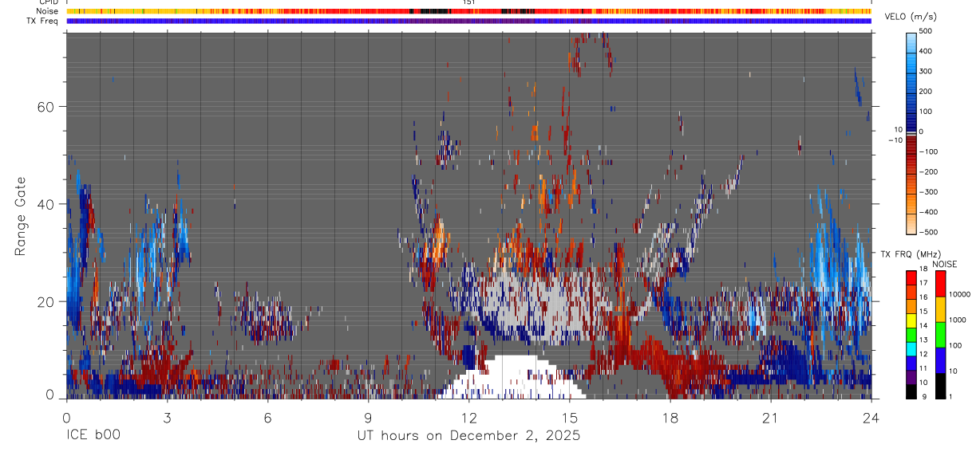Click the 40 tick on Range Gate axis
The height and width of the screenshot is (452, 980).
coord(46,204)
